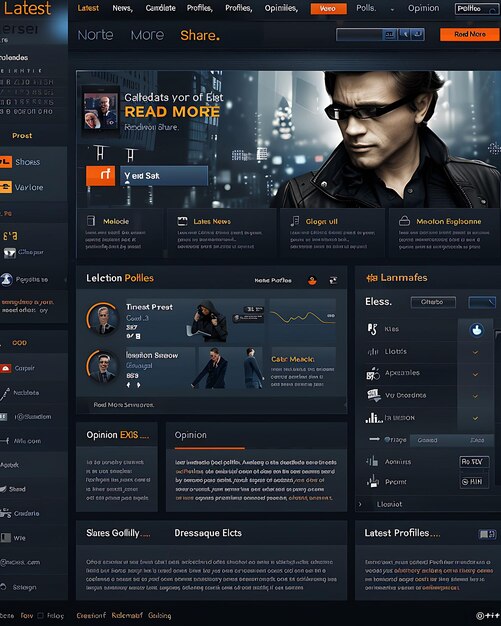Open the Opinion EXIS panel header
This screenshot has height=626, width=501.
point(117,435)
